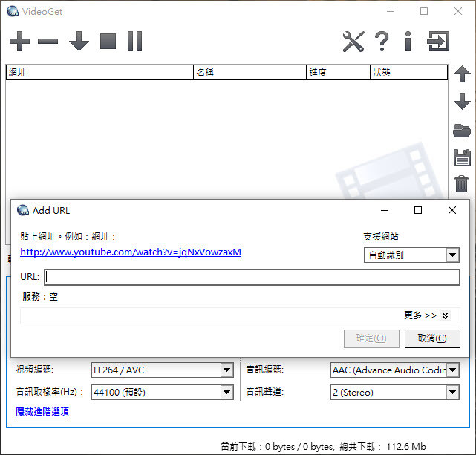Expand the 更多 >> options chevron

point(446,315)
